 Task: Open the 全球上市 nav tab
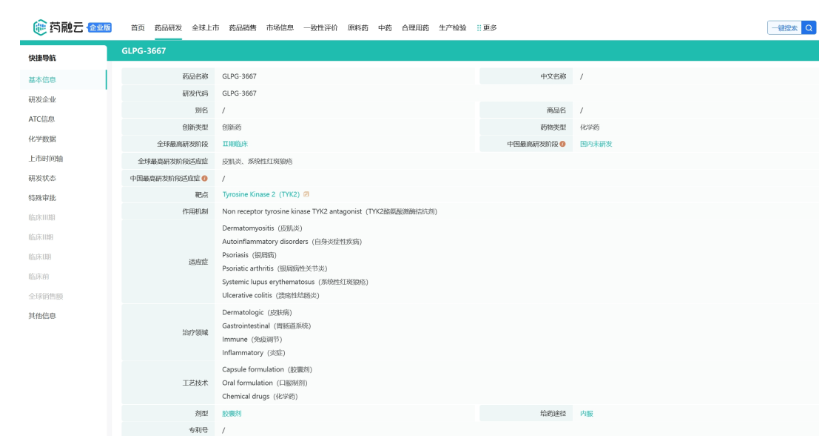pyautogui.click(x=205, y=28)
